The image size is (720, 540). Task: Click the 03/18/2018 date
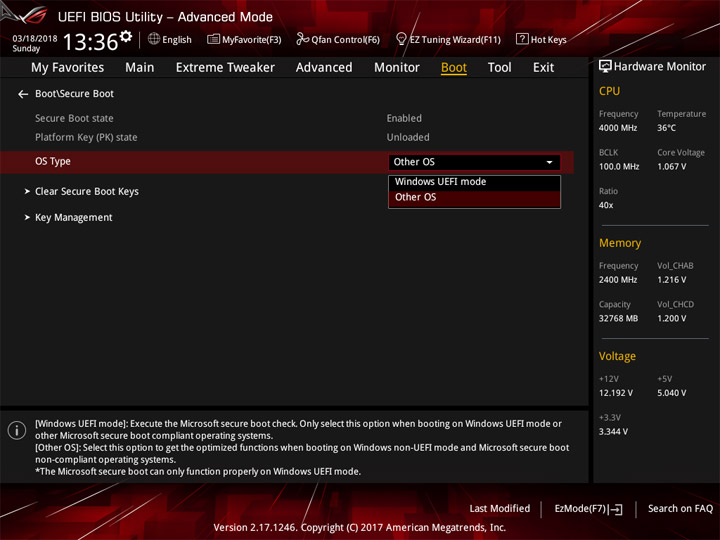(35, 38)
